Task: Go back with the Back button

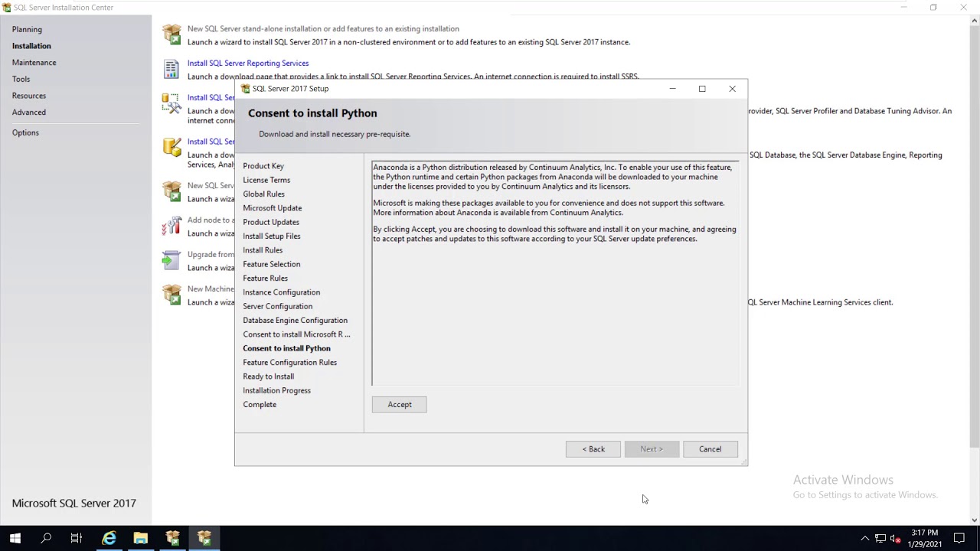Action: pos(593,449)
